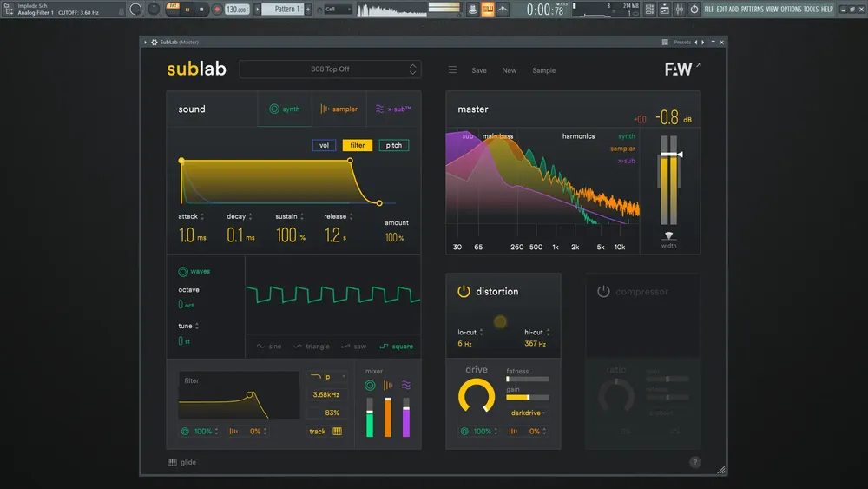Click distortion sampler routing 0% icon
Image resolution: width=868 pixels, height=489 pixels.
[513, 432]
